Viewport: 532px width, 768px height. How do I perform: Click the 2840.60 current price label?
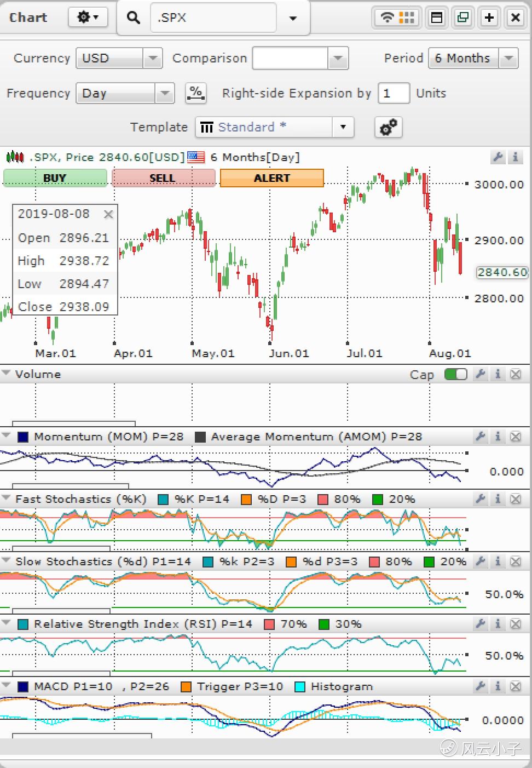coord(502,272)
